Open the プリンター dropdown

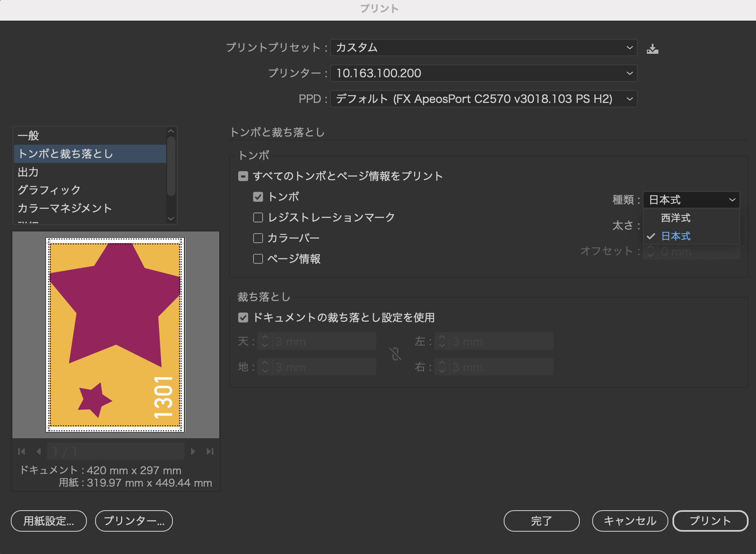tap(483, 73)
